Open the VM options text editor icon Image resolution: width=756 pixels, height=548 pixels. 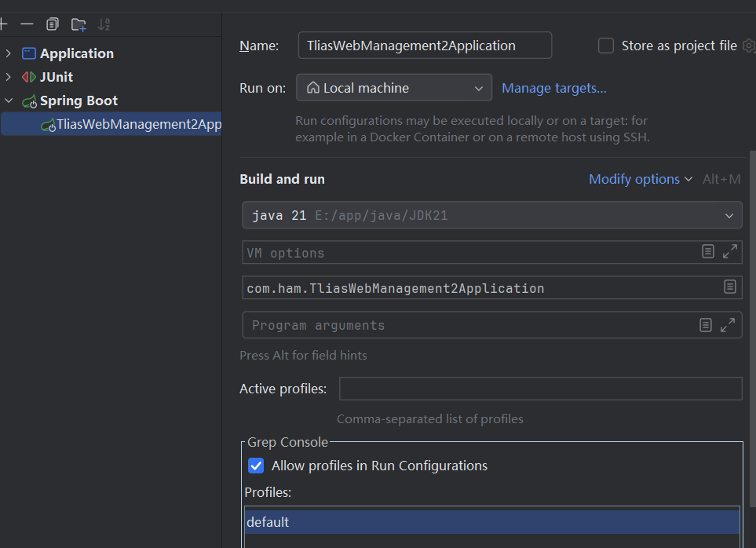707,252
